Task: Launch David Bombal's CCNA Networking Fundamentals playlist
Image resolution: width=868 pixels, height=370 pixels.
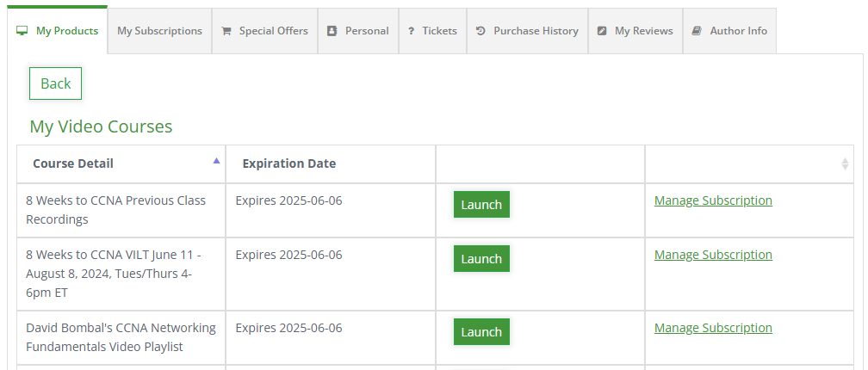Action: [481, 332]
